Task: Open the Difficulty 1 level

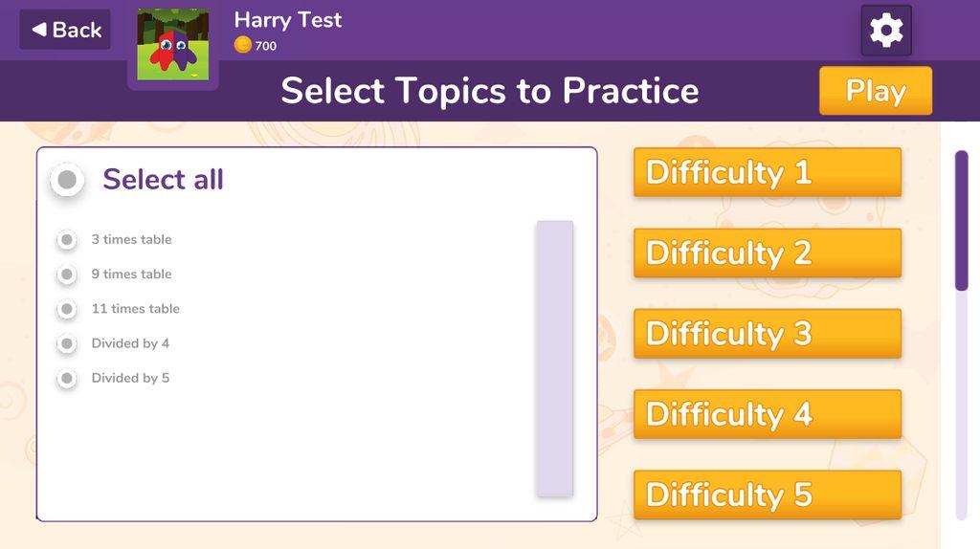Action: click(768, 172)
